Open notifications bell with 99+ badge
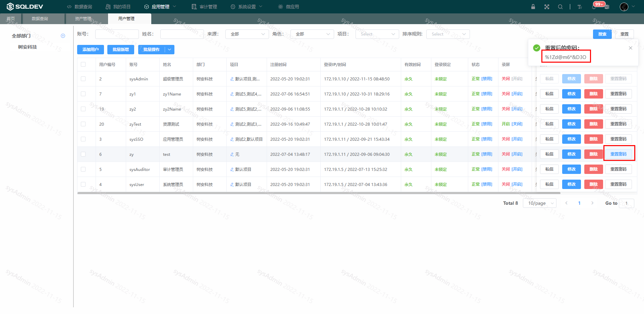 click(x=594, y=7)
